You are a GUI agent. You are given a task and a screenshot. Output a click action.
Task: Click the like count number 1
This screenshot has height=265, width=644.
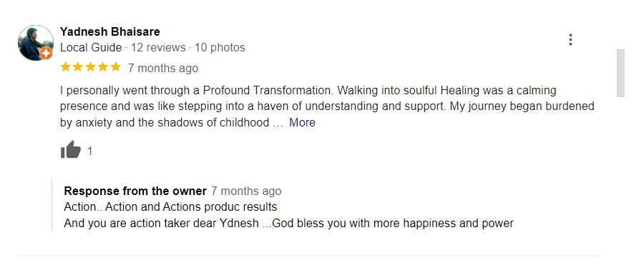point(90,151)
